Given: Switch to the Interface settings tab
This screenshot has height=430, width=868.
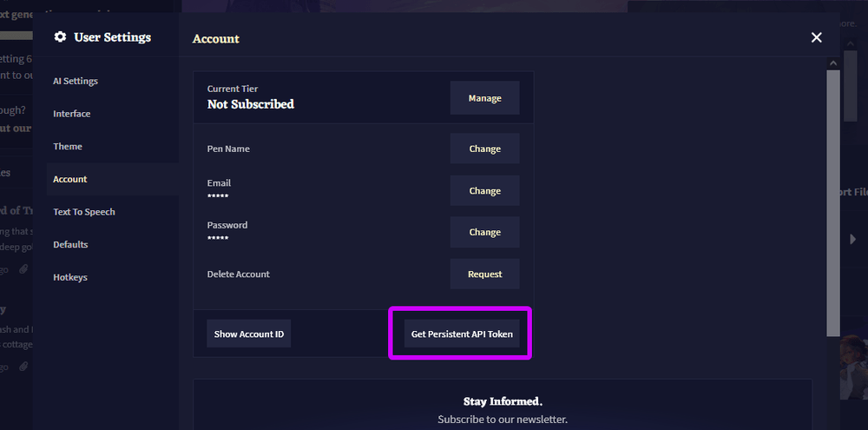Looking at the screenshot, I should pos(72,114).
